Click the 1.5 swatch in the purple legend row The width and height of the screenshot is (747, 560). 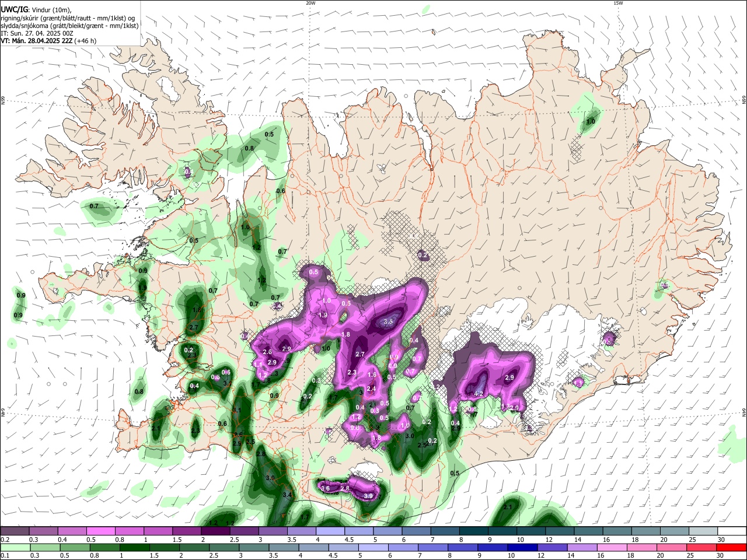click(x=186, y=531)
